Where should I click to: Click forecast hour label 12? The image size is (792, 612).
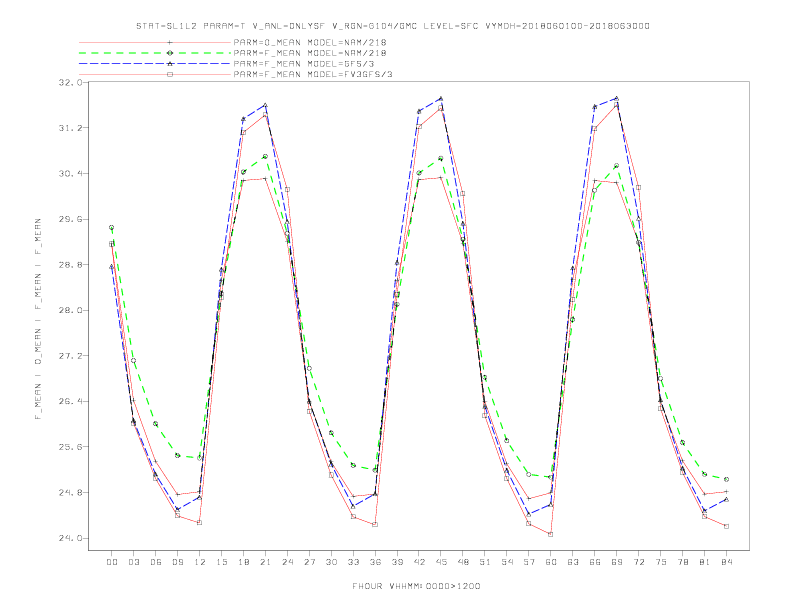200,562
